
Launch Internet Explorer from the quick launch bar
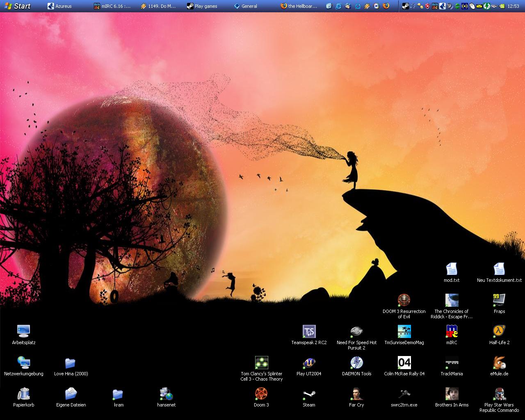[338, 6]
